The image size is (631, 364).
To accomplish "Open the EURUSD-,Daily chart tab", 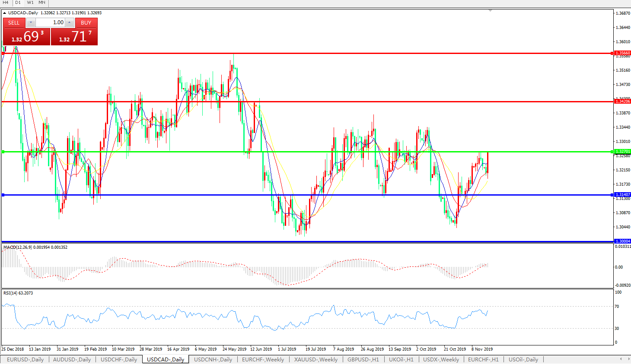I will [x=25, y=359].
